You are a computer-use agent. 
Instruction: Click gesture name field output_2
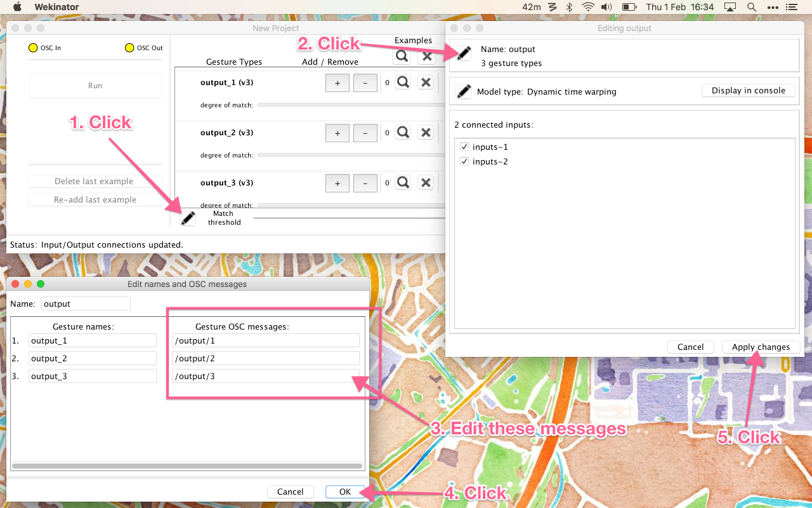tap(93, 358)
